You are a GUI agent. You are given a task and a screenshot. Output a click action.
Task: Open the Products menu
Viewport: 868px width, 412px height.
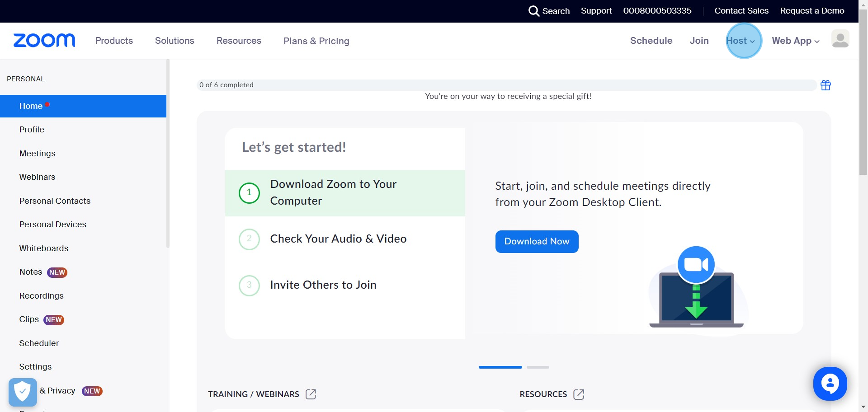[114, 41]
